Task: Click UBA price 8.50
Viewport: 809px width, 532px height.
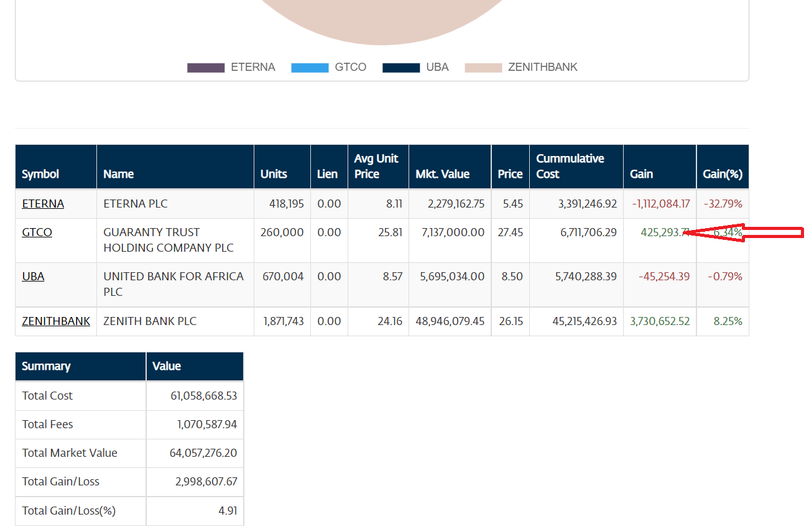Action: (x=512, y=277)
